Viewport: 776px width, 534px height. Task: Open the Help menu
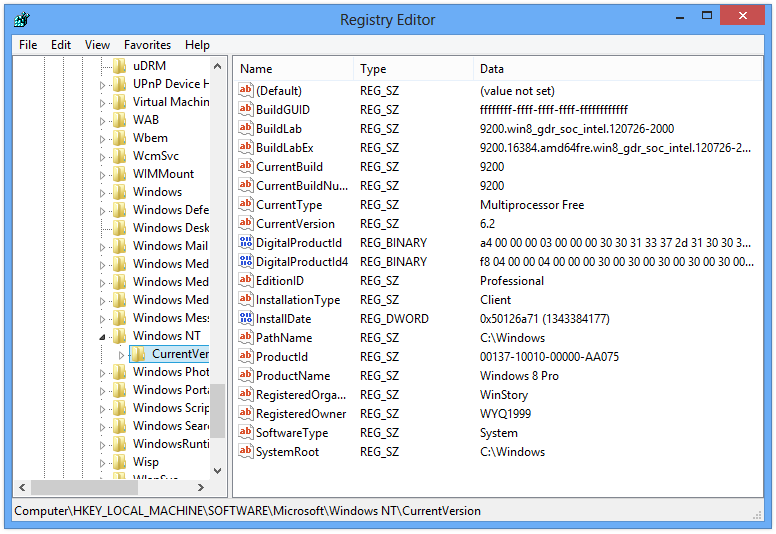(x=197, y=45)
